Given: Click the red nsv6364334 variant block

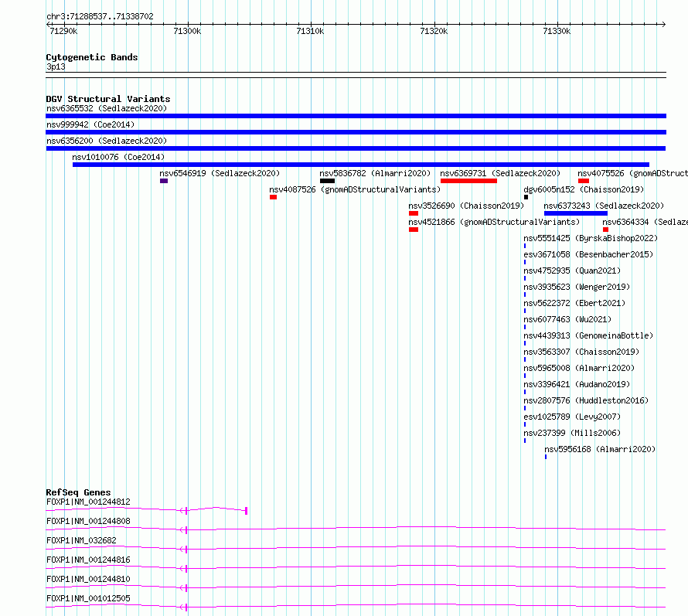Looking at the screenshot, I should coord(605,230).
